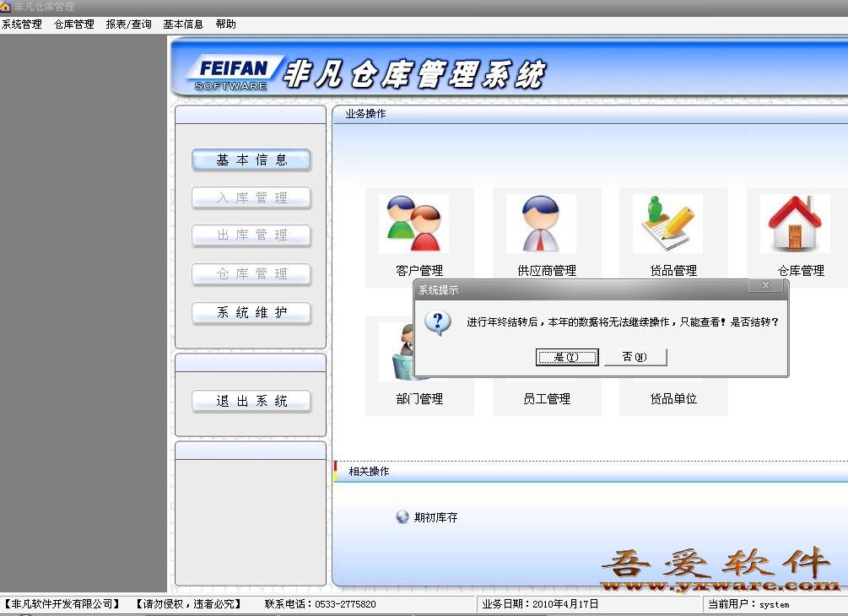This screenshot has width=848, height=616.
Task: Click the 请勿侵权，违者必究 status text
Action: (x=189, y=604)
